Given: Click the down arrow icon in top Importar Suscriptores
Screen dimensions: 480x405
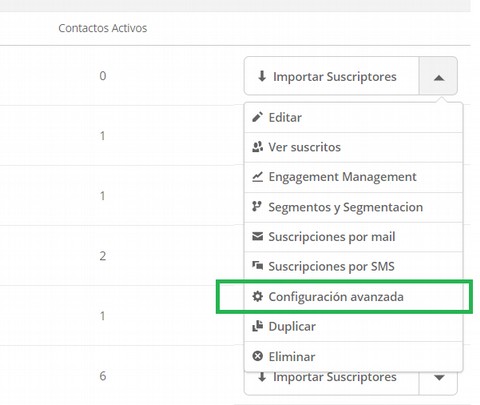Looking at the screenshot, I should point(262,76).
